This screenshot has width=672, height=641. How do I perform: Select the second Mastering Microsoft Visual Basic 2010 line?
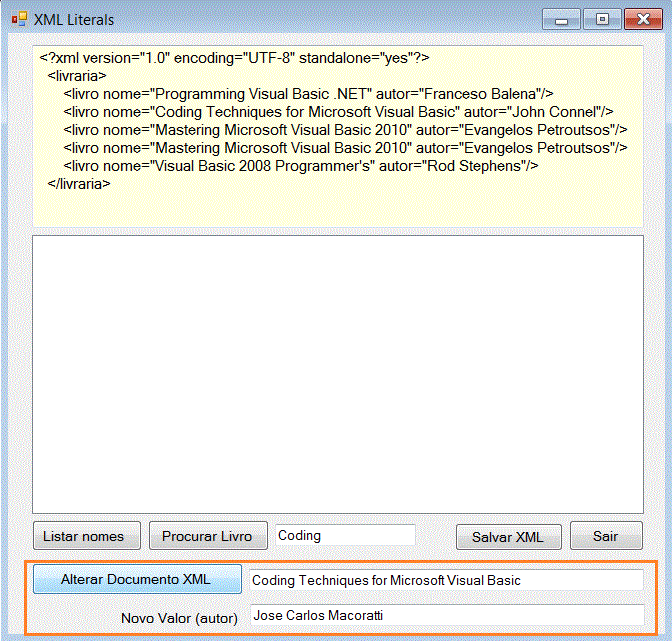tap(345, 148)
